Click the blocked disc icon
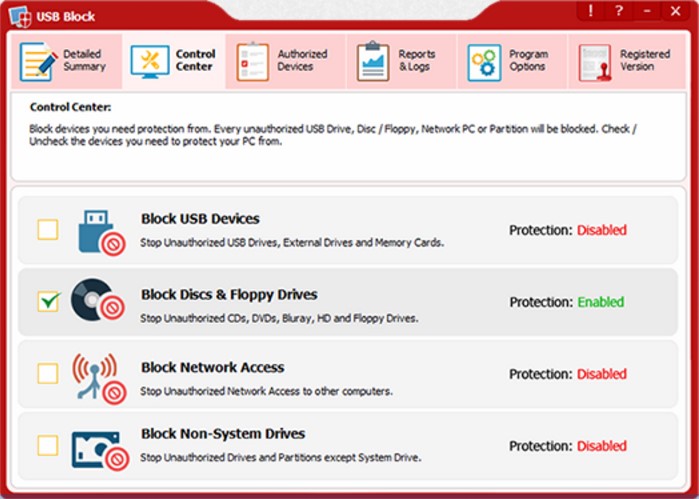 [98, 300]
